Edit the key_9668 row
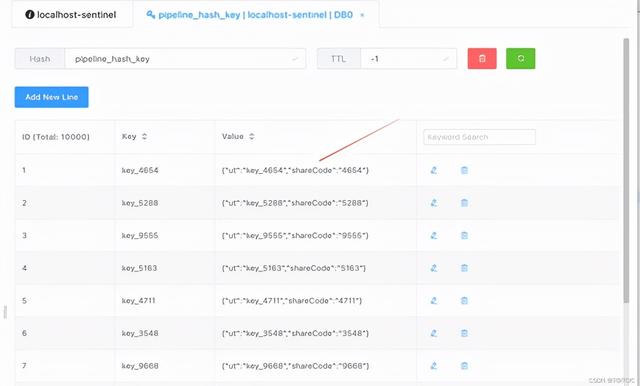Viewport: 640px width, 386px height. [x=434, y=366]
